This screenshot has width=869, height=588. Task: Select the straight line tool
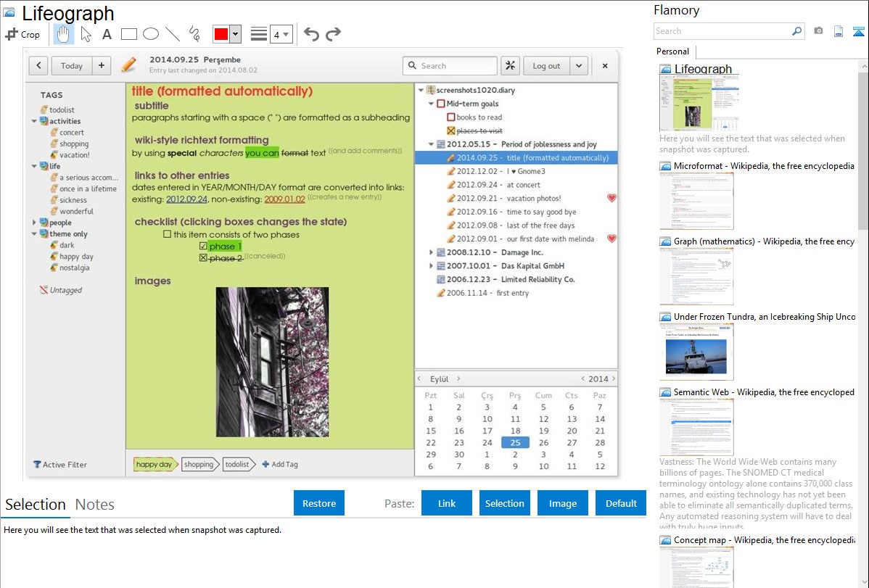coord(172,34)
